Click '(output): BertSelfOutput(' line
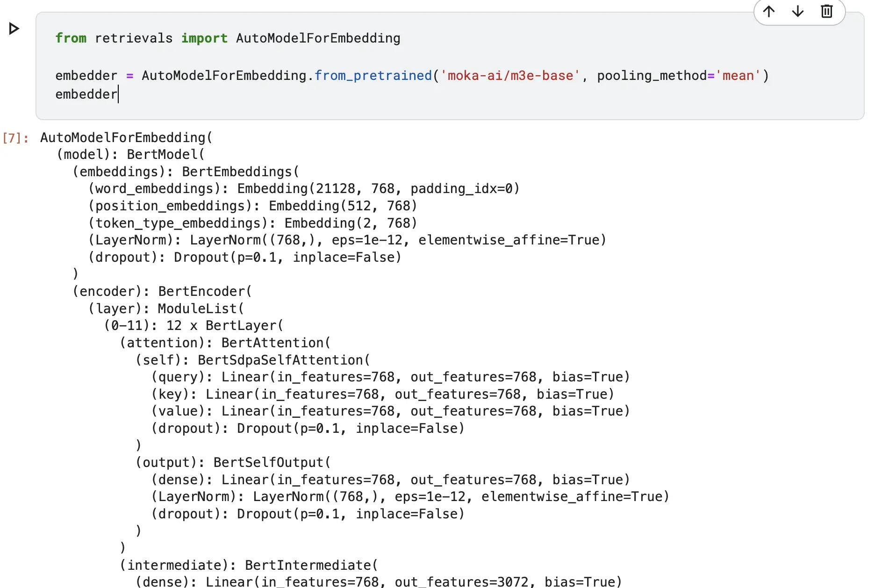889x588 pixels. [233, 463]
